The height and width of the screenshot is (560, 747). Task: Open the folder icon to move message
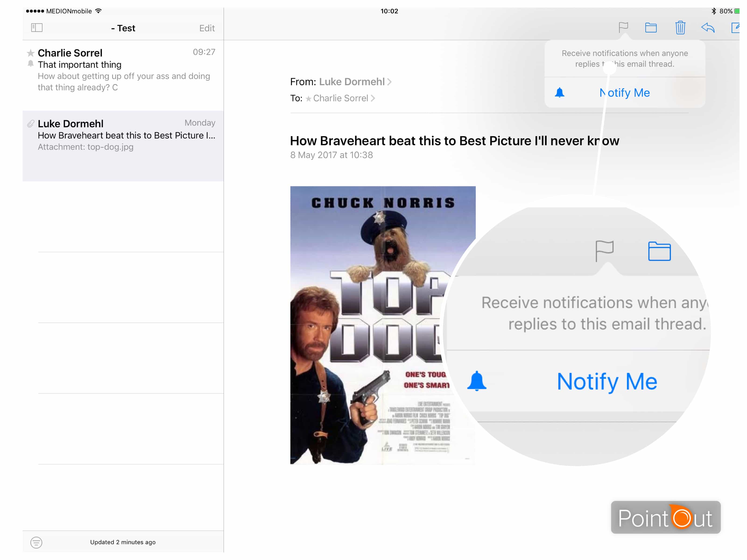[x=652, y=28]
